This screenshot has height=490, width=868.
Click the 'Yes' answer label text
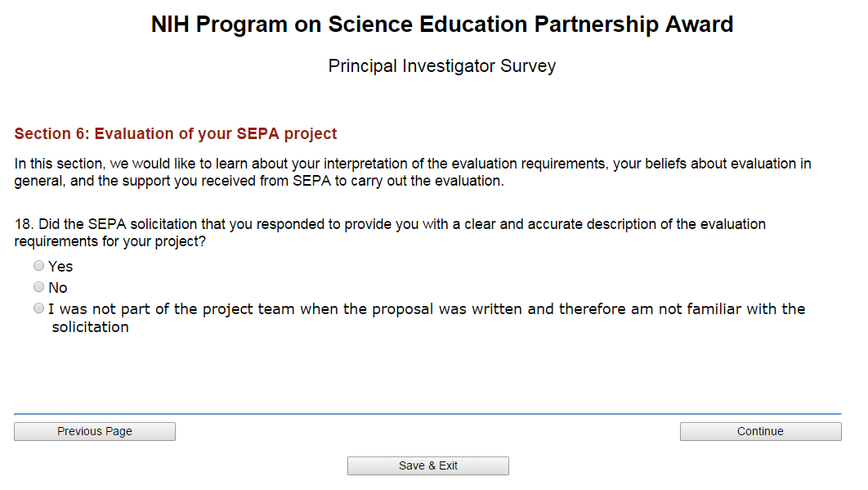60,267
